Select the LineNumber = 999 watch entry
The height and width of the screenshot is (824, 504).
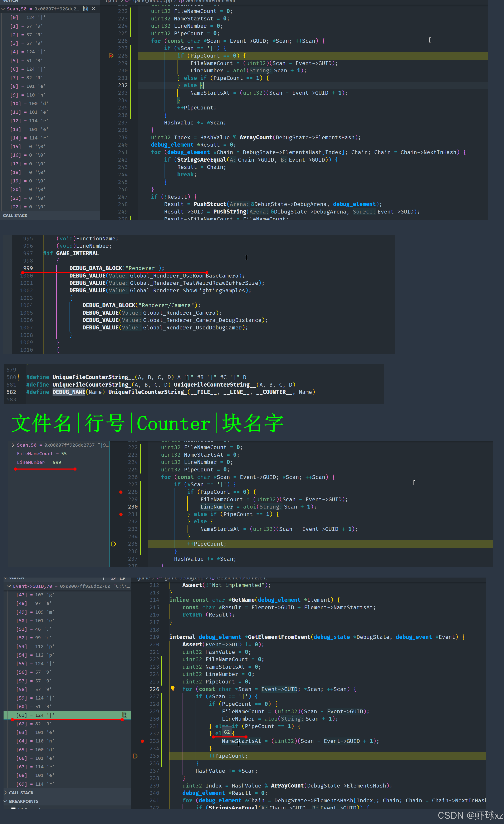pos(39,462)
